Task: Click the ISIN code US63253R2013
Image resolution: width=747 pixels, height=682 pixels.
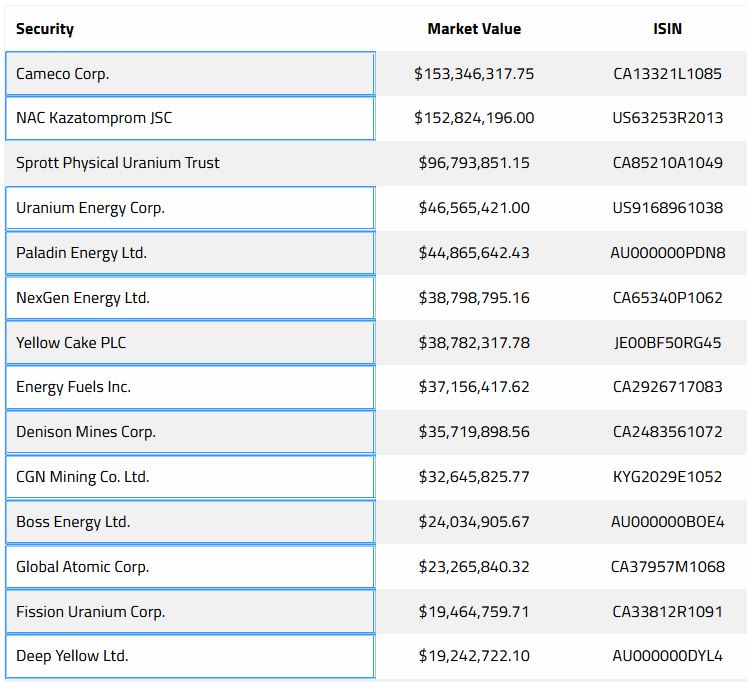Action: [667, 118]
